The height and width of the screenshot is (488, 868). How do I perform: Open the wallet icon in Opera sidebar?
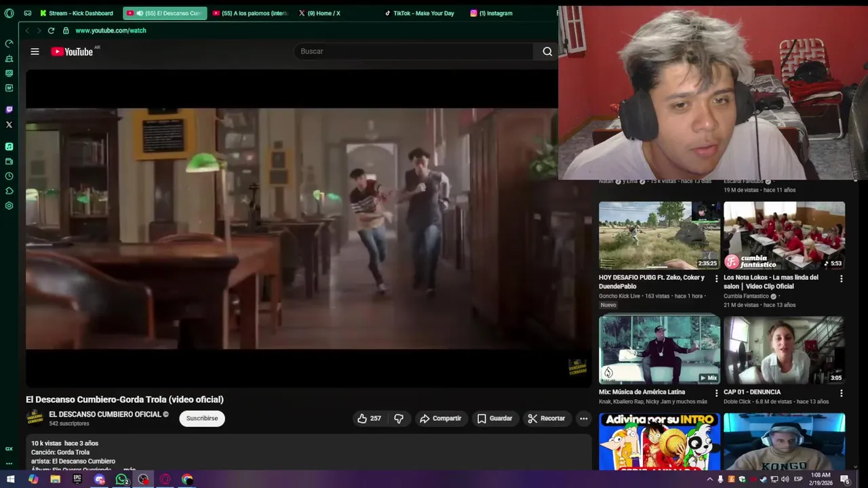coord(9,161)
